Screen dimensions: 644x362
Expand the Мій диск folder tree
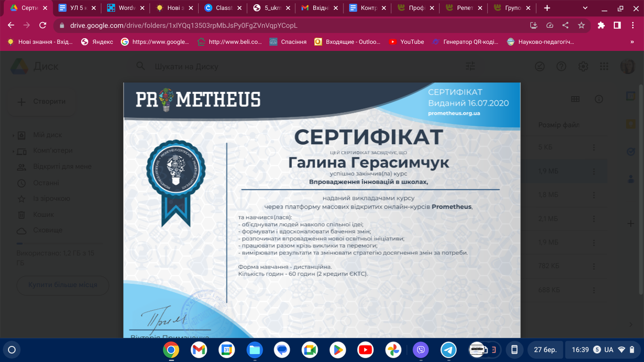click(13, 135)
